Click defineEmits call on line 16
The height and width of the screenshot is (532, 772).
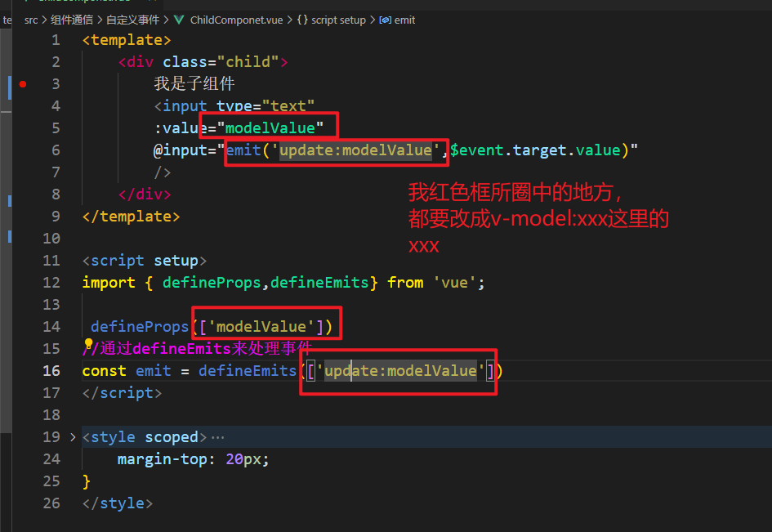[248, 370]
